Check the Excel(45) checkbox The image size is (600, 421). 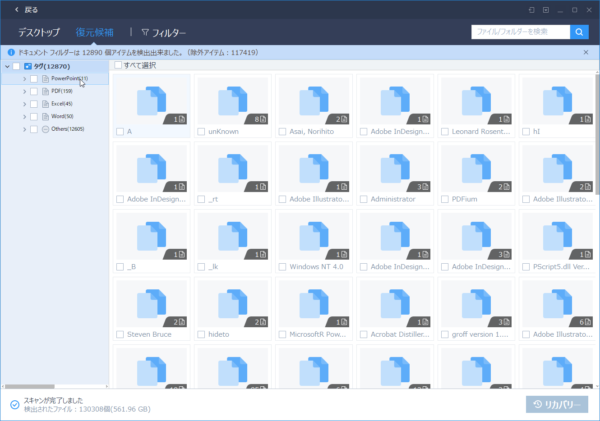[x=34, y=104]
